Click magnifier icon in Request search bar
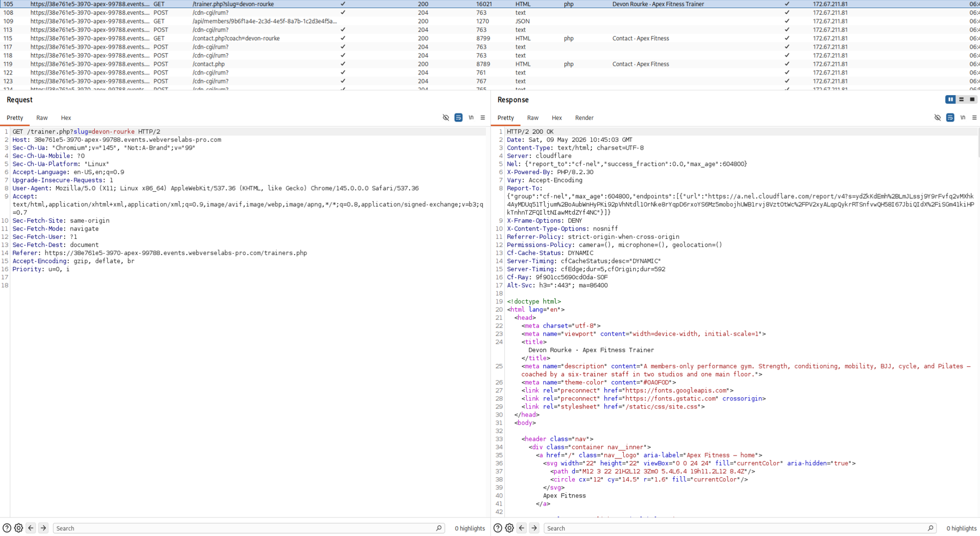980x536 pixels. pos(439,528)
